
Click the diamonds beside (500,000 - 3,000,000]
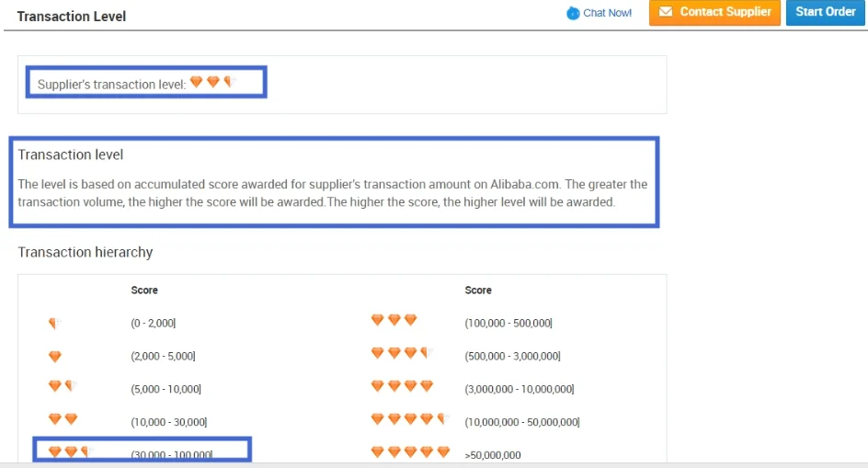401,353
